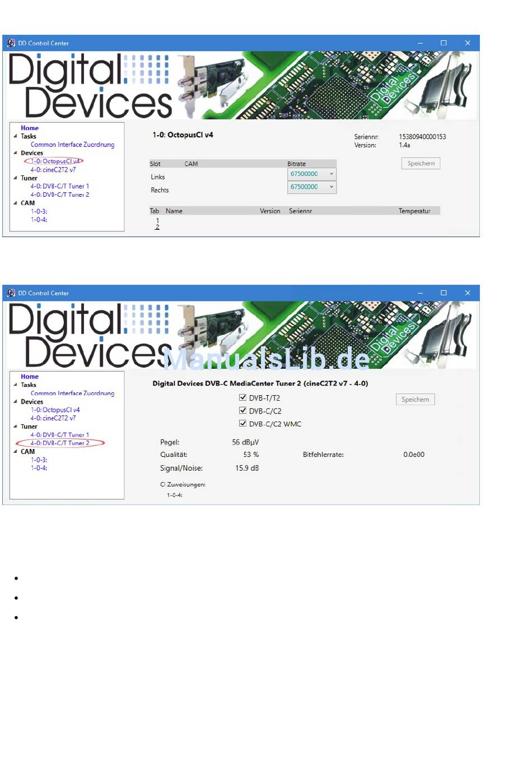Uncheck the DVB-T/T2 checkbox
This screenshot has width=532, height=778.
tap(243, 397)
